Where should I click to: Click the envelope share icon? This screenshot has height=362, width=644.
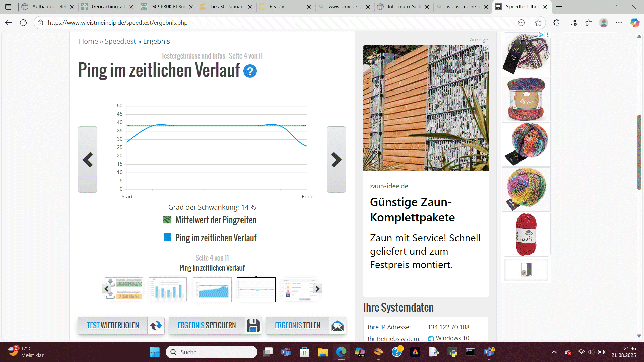tap(337, 326)
